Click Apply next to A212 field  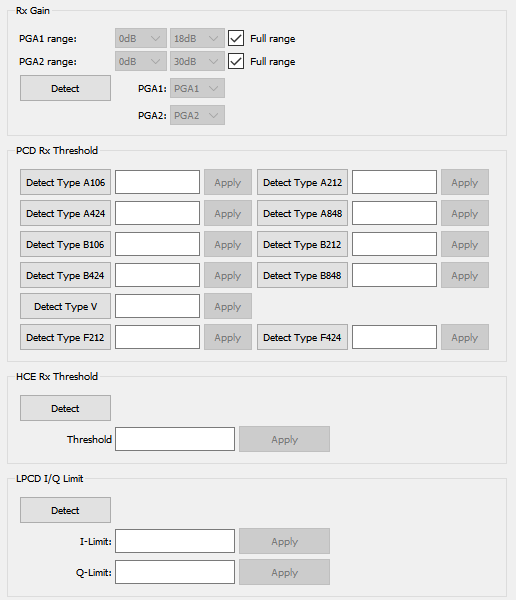(465, 182)
